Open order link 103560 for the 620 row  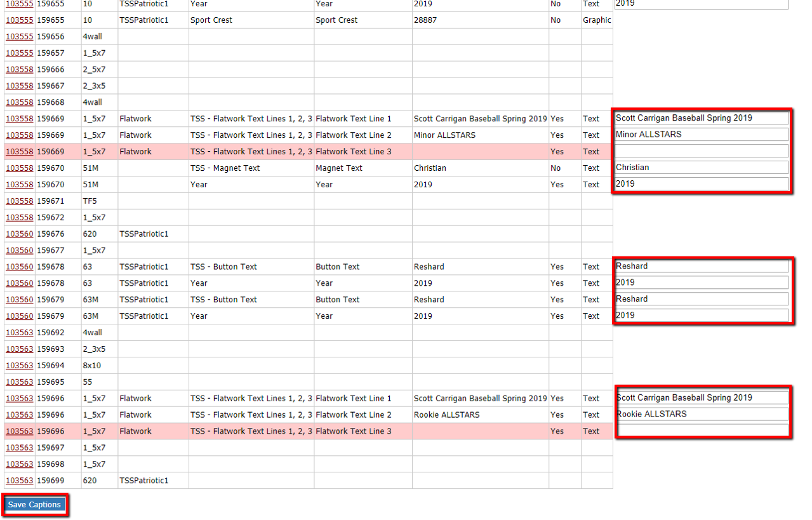click(x=18, y=234)
